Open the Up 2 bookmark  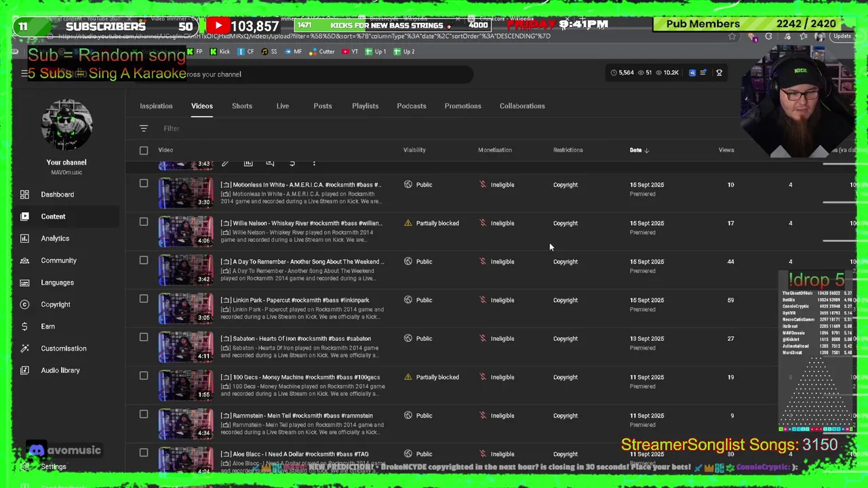[x=404, y=52]
